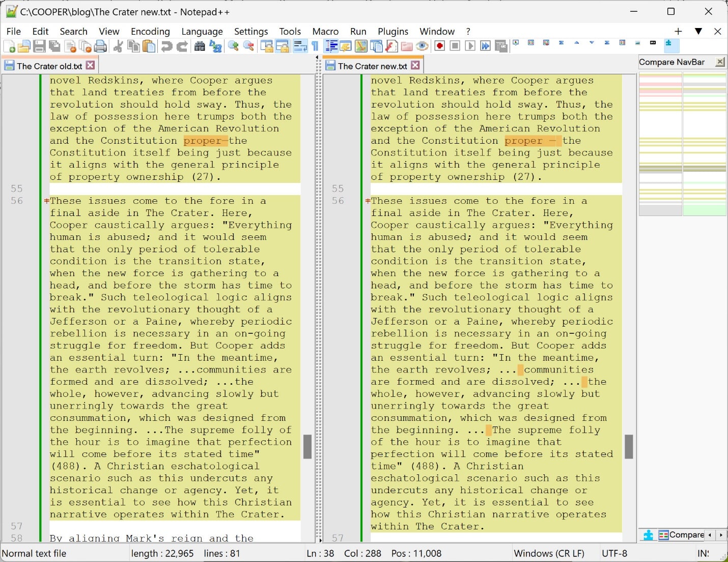
Task: Click the left pane vertical scrollbar thumb
Action: point(307,447)
